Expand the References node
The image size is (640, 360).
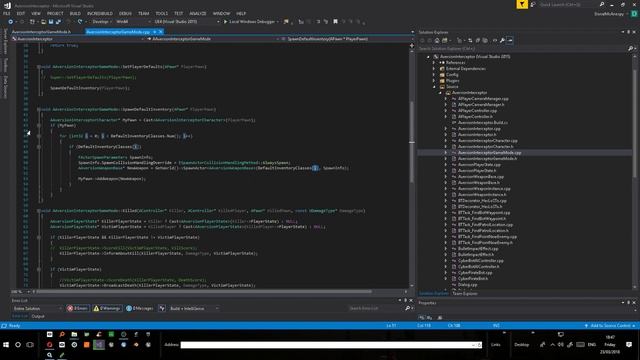(434, 62)
